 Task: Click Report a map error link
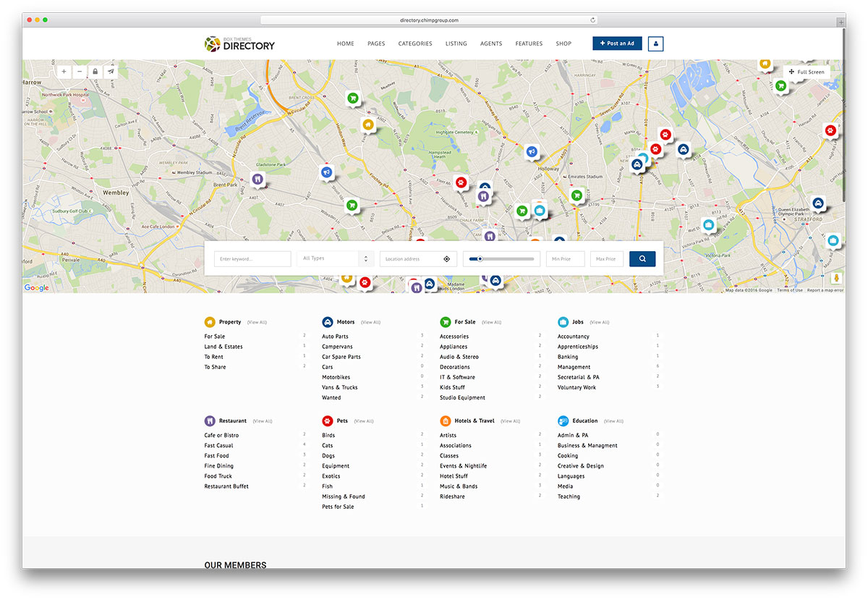(x=825, y=290)
